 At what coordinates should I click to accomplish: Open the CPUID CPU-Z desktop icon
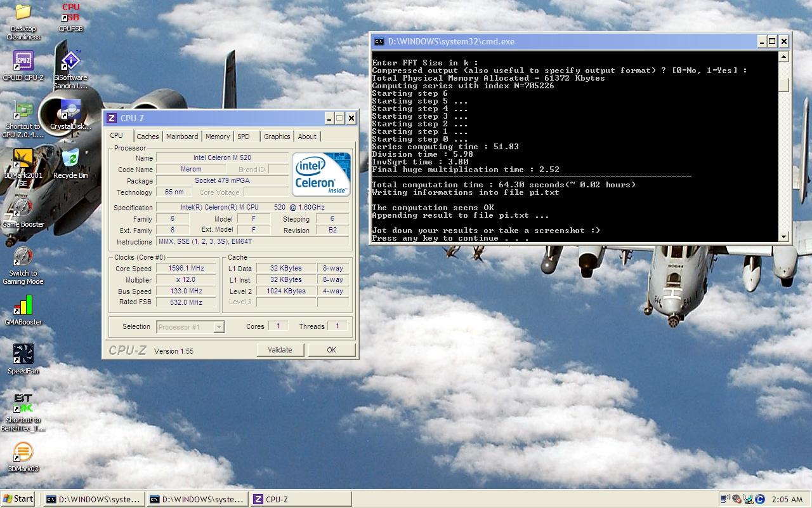(23, 66)
